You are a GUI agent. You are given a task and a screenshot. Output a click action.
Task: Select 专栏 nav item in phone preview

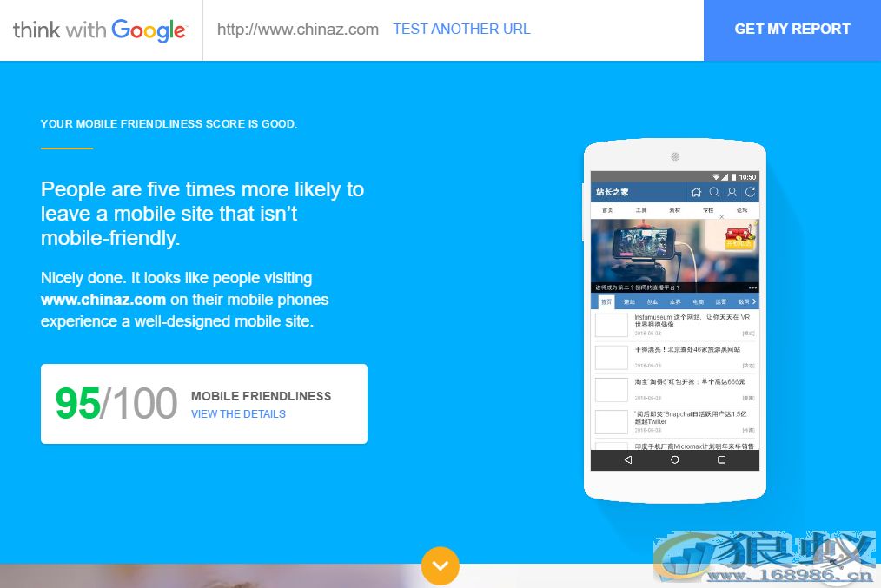[x=708, y=210]
